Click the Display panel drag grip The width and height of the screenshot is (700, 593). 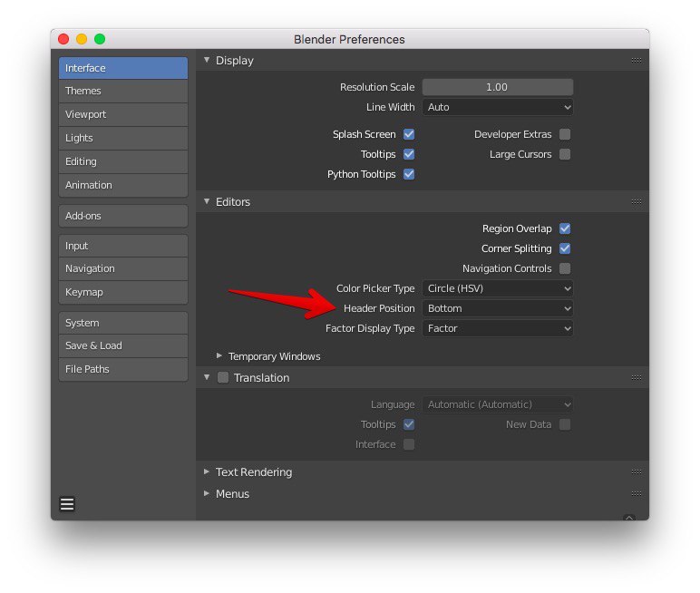637,60
